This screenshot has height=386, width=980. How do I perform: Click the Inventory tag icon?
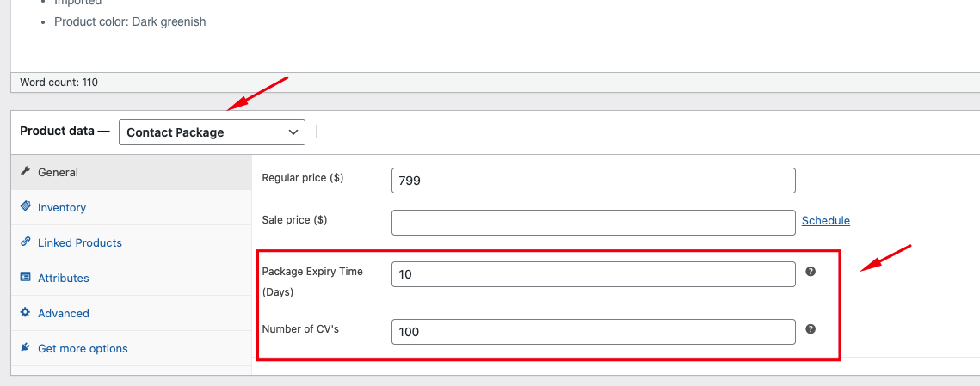click(25, 207)
